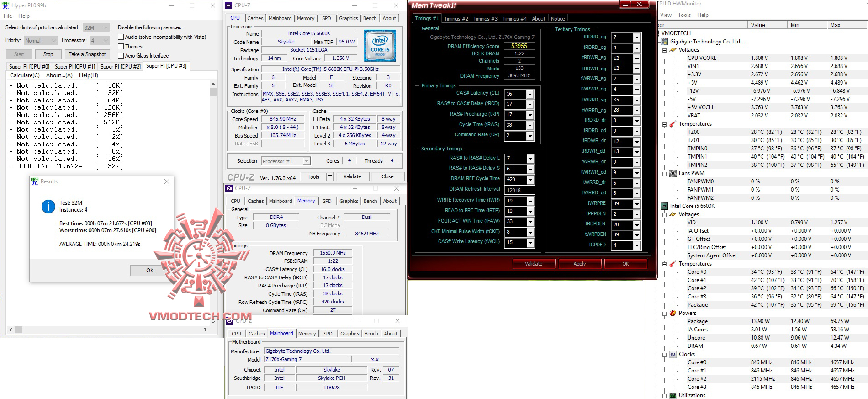Enable Audio incompatibility checkbox in Hyper PI
Image resolution: width=868 pixels, height=399 pixels.
(x=121, y=37)
